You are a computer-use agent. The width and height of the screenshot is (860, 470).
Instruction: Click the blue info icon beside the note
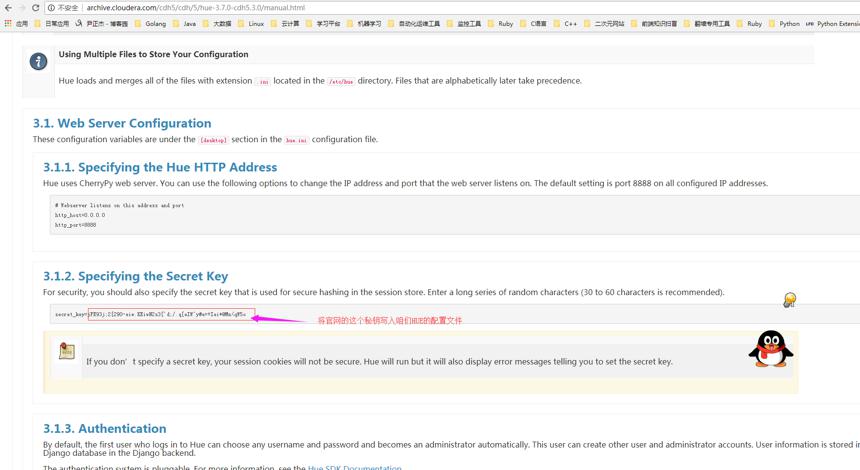(x=38, y=61)
